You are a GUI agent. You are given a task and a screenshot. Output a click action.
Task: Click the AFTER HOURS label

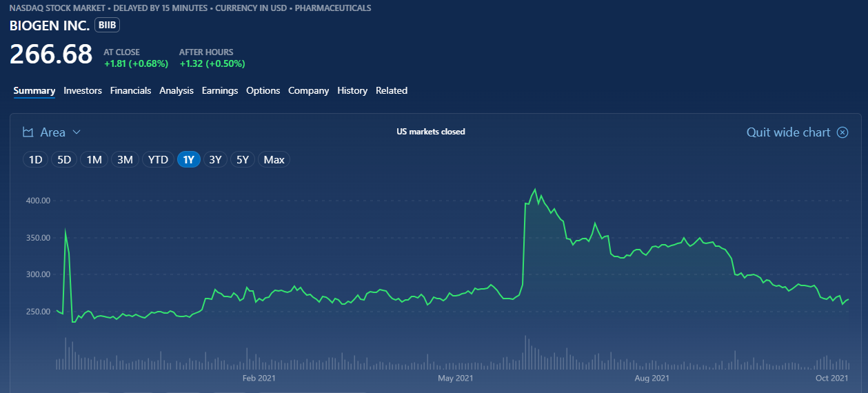tap(206, 52)
